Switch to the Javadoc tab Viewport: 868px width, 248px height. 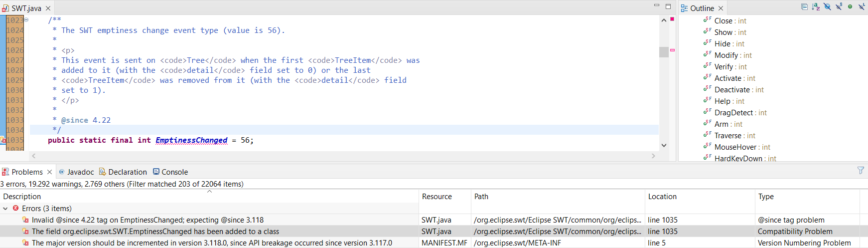[76, 172]
